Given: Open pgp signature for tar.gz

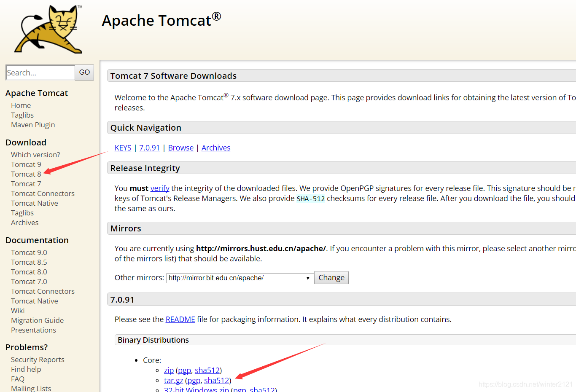Looking at the screenshot, I should [194, 381].
